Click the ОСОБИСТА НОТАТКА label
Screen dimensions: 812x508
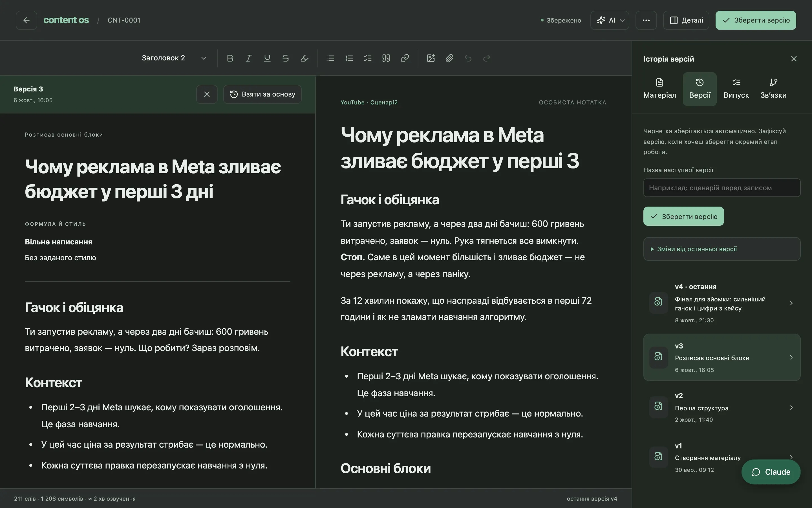[572, 102]
